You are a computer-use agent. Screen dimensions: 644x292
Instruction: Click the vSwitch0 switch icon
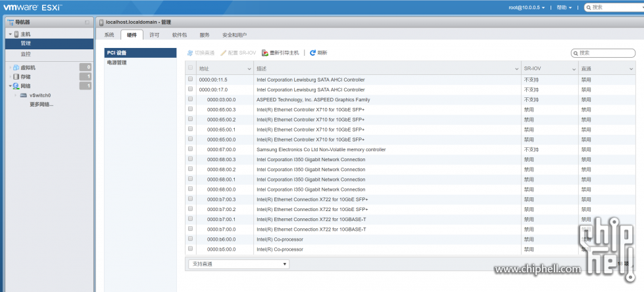point(24,95)
